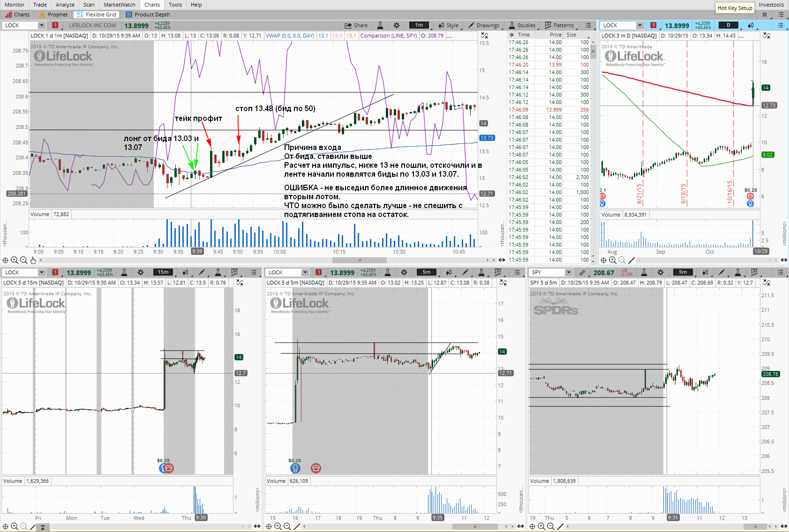Open Style menu on main chart

pos(449,25)
